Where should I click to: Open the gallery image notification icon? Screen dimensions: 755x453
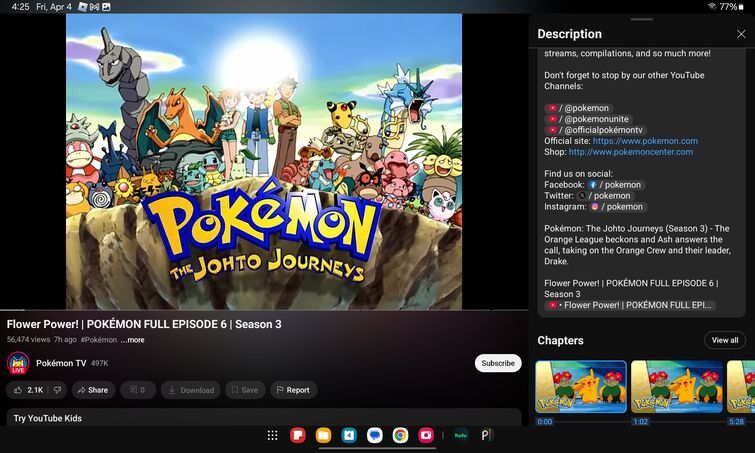coord(106,7)
